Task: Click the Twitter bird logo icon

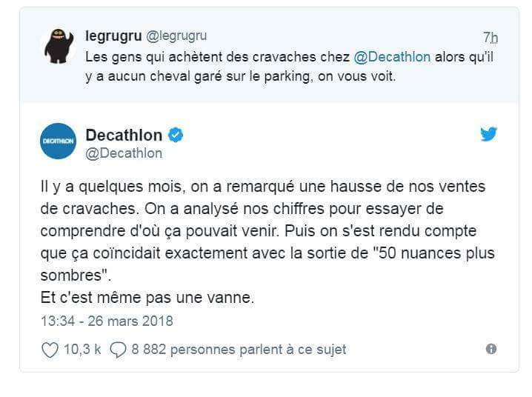Action: coord(488,134)
